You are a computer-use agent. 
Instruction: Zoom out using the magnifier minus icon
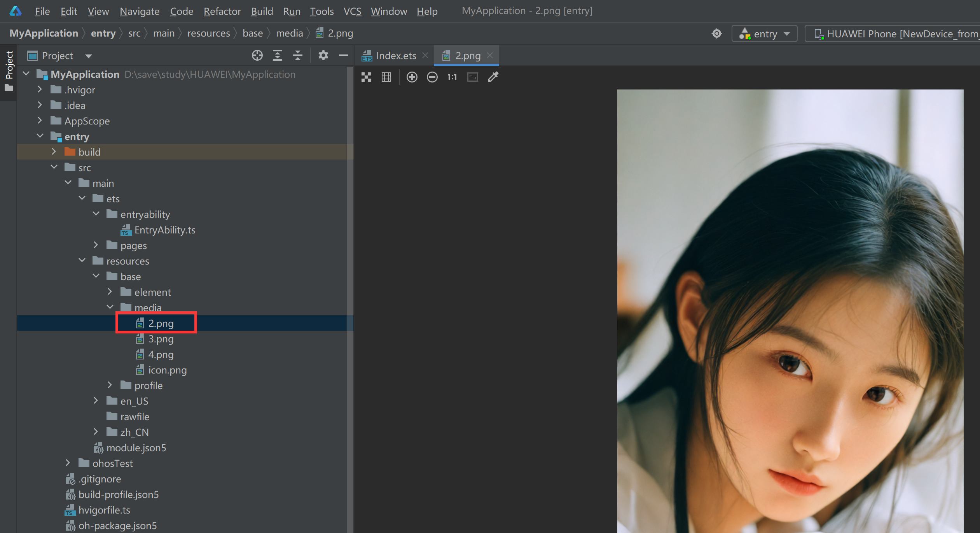(432, 77)
